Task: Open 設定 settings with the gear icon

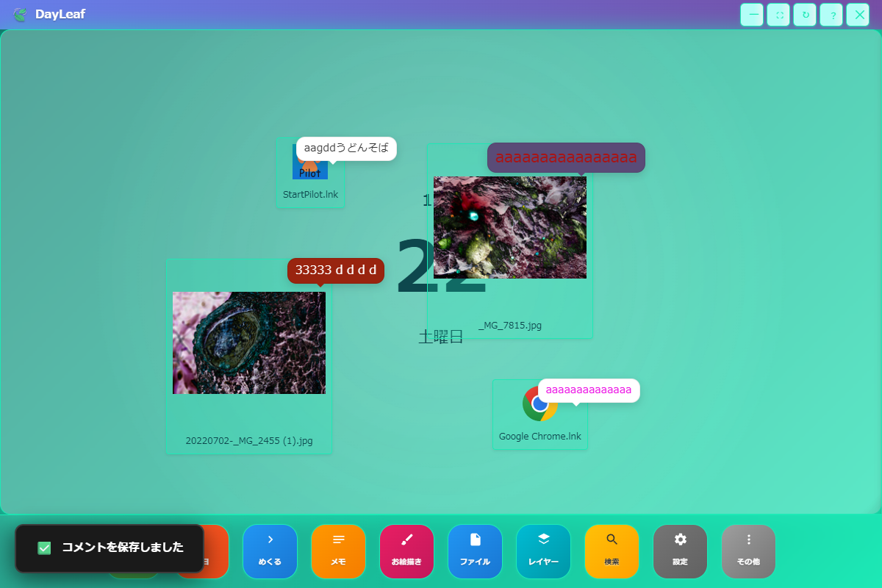Action: click(x=680, y=551)
